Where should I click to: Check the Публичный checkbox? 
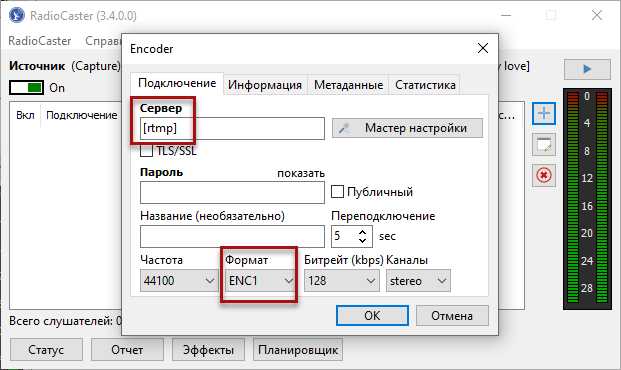337,192
